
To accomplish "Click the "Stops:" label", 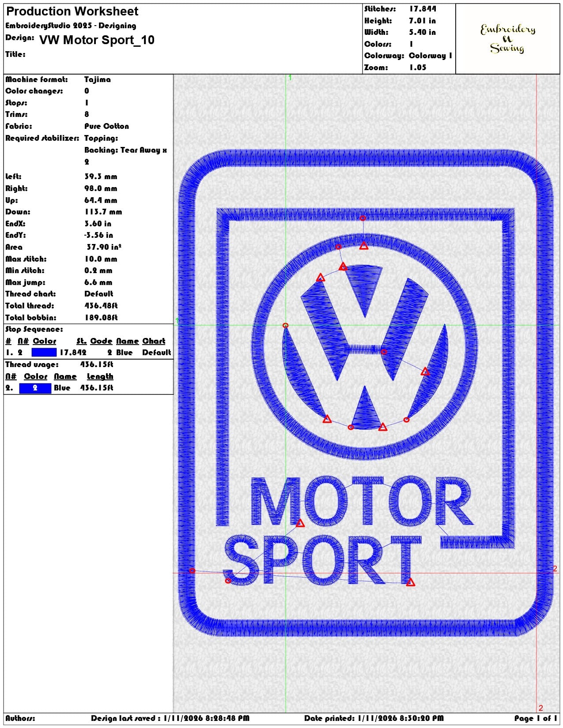I will pyautogui.click(x=16, y=103).
